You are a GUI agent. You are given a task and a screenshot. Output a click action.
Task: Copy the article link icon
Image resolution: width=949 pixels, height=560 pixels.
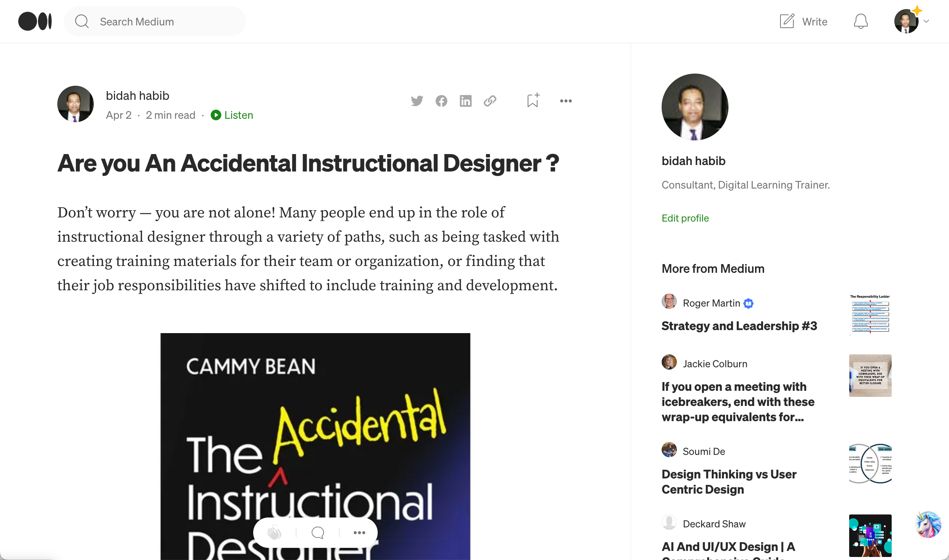pyautogui.click(x=490, y=101)
